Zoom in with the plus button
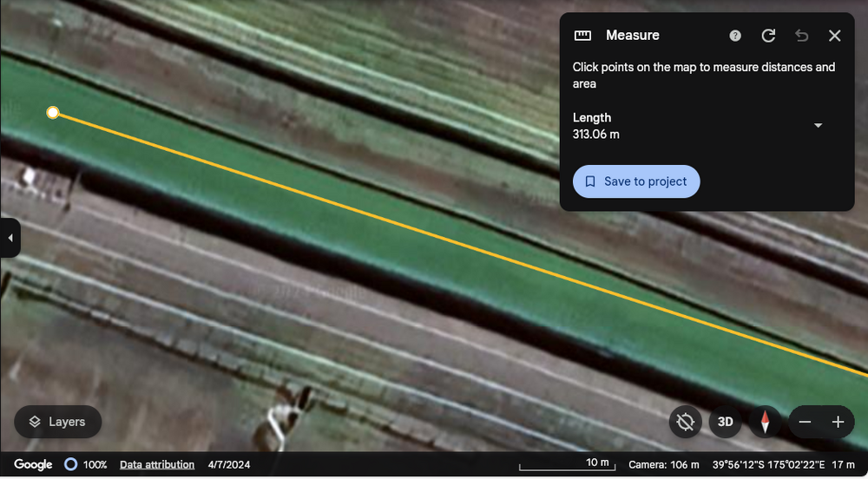 838,422
